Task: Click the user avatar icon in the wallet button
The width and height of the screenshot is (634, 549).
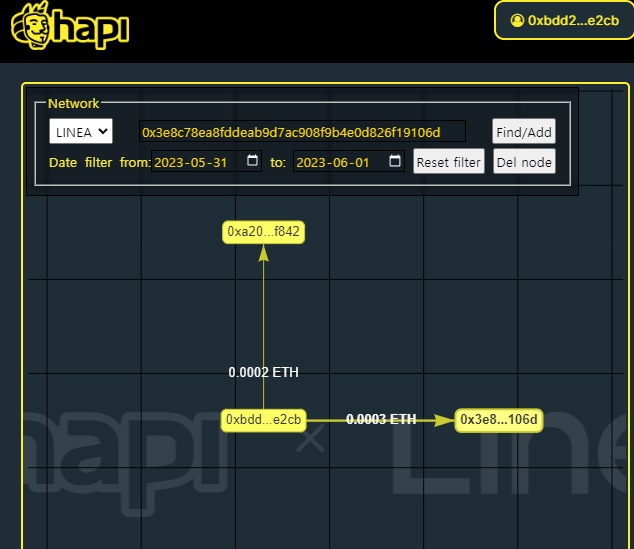Action: [x=517, y=20]
